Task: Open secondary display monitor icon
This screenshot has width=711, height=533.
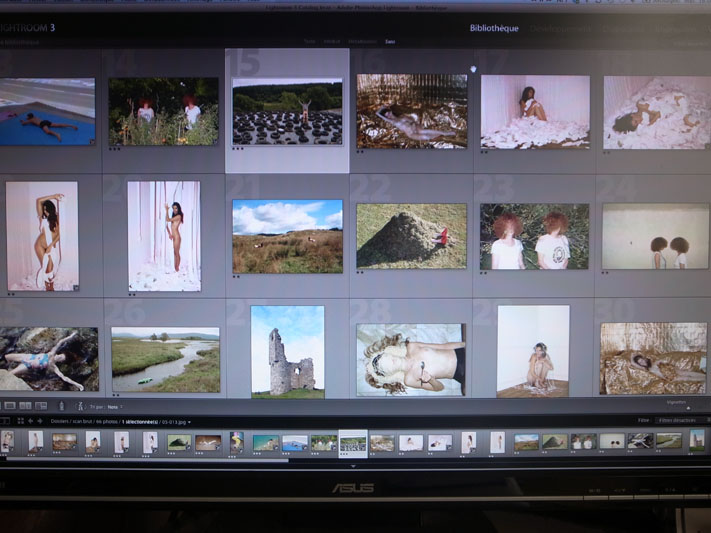Action: click(x=5, y=421)
